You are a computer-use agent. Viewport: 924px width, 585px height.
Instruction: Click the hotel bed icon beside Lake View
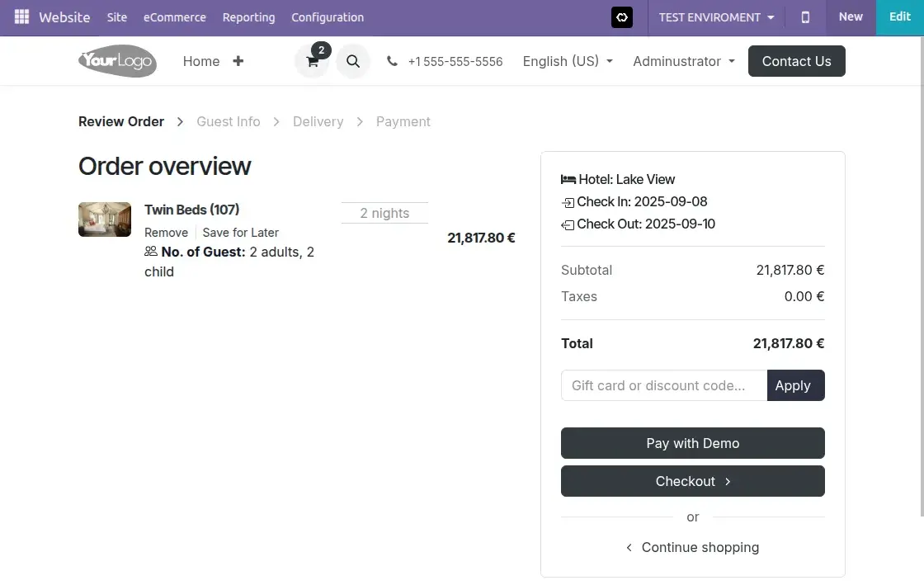(x=568, y=179)
